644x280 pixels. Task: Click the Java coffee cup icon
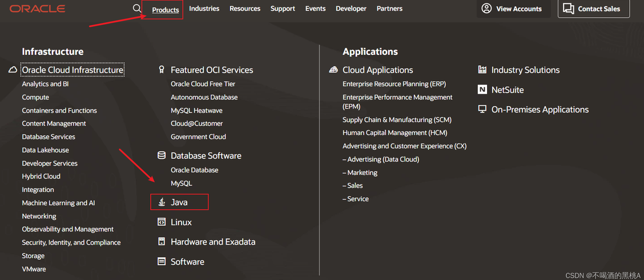[162, 202]
